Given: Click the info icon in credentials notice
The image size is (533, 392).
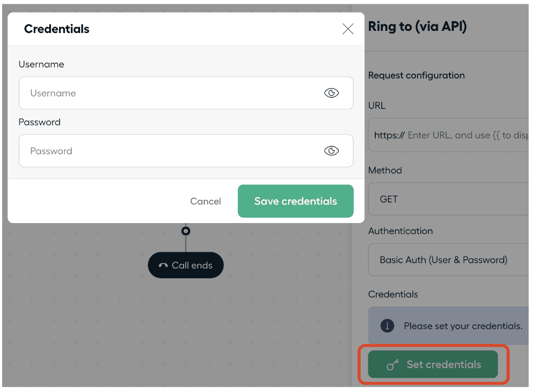Looking at the screenshot, I should tap(387, 326).
